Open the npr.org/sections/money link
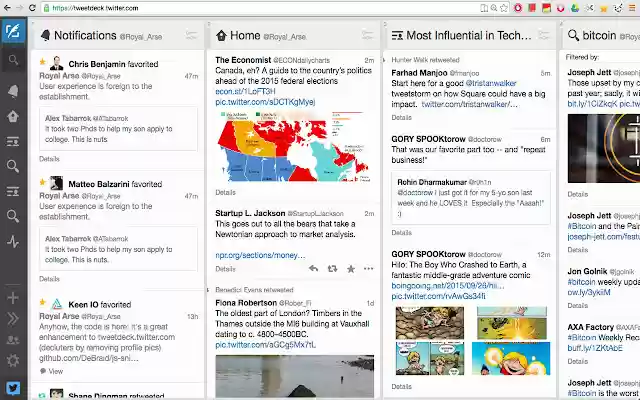The height and width of the screenshot is (400, 640). (260, 255)
